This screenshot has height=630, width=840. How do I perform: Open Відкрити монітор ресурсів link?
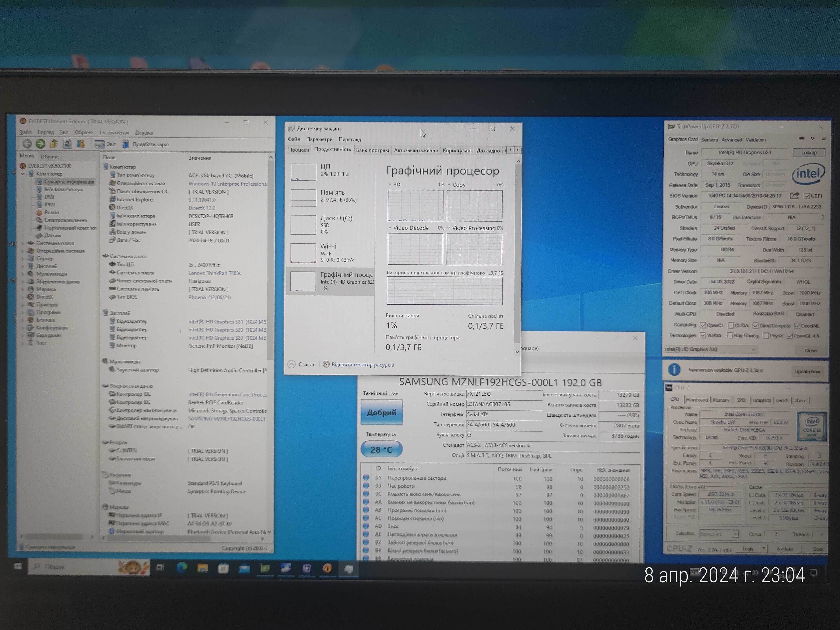359,365
